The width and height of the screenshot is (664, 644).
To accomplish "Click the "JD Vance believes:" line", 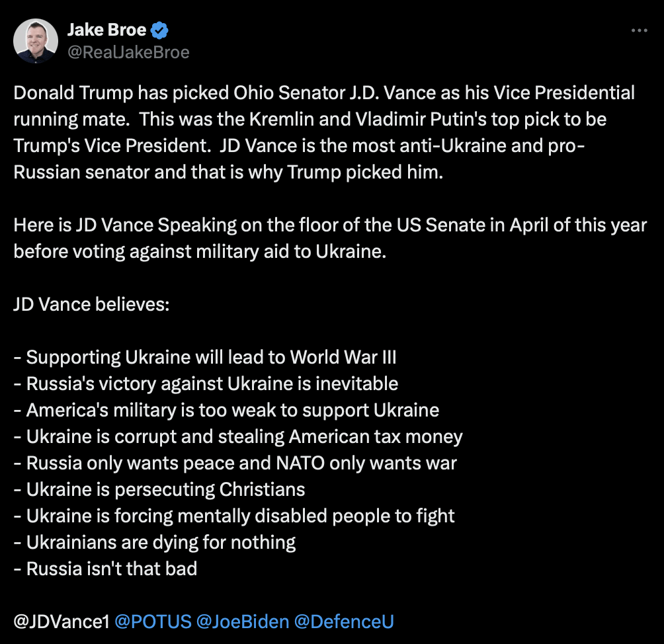I will 91,304.
